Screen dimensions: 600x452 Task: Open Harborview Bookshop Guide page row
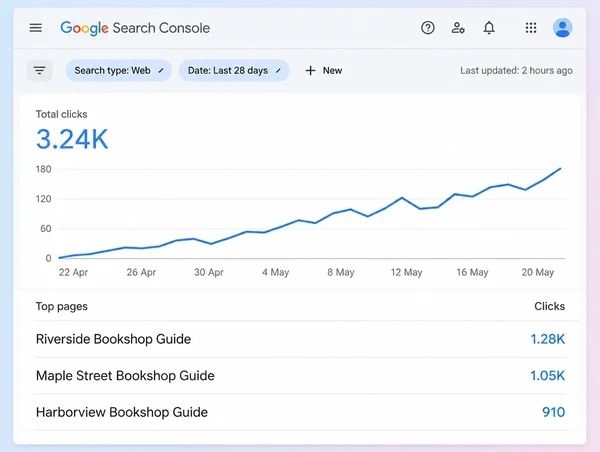[300, 412]
